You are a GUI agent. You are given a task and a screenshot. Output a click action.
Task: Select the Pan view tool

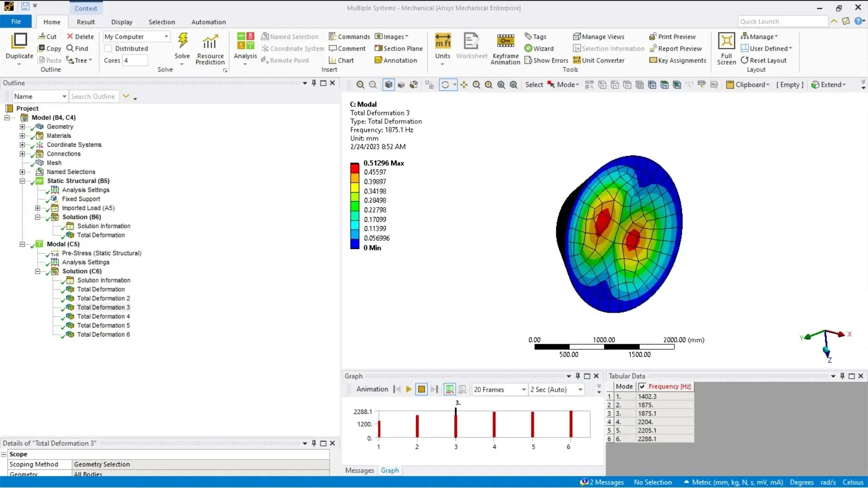click(x=464, y=85)
